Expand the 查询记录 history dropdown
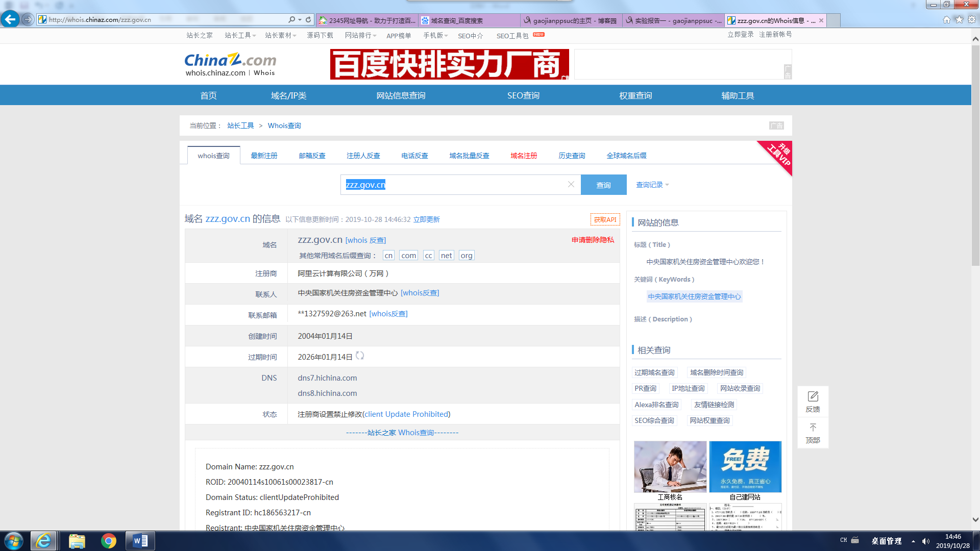The image size is (980, 551). [652, 185]
